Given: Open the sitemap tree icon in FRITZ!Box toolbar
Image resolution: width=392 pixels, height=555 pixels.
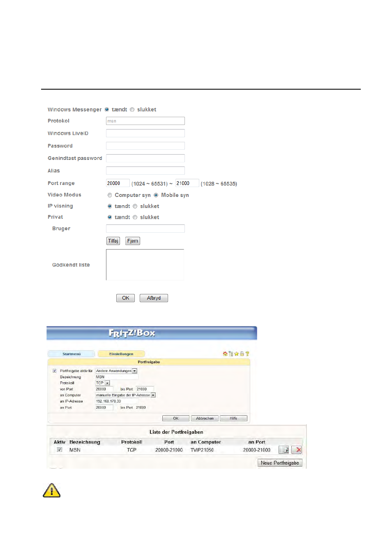Looking at the screenshot, I should click(x=231, y=354).
